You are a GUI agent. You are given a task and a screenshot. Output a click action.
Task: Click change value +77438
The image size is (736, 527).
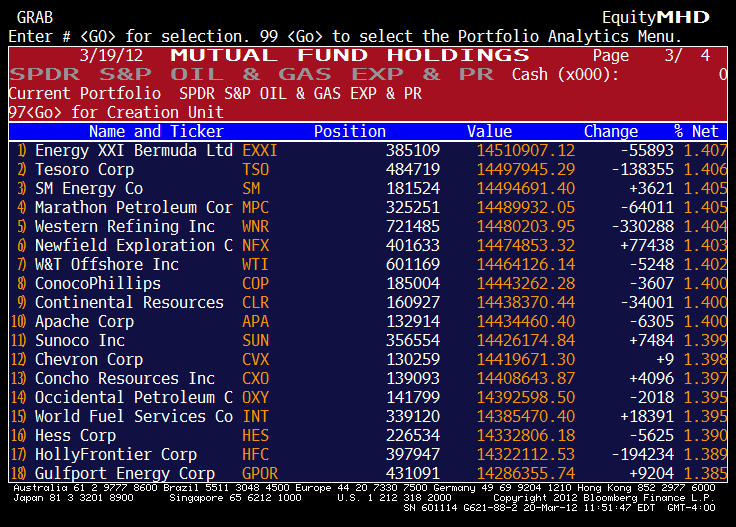coord(647,245)
